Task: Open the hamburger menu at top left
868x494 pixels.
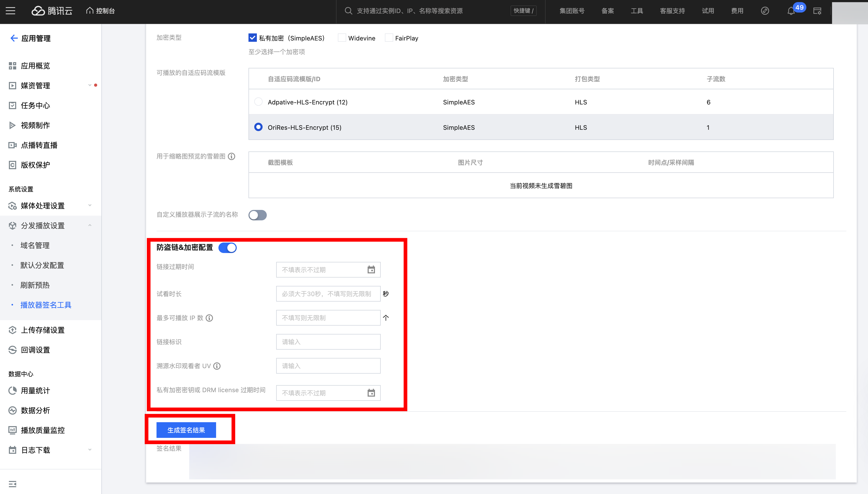Action: pos(10,11)
